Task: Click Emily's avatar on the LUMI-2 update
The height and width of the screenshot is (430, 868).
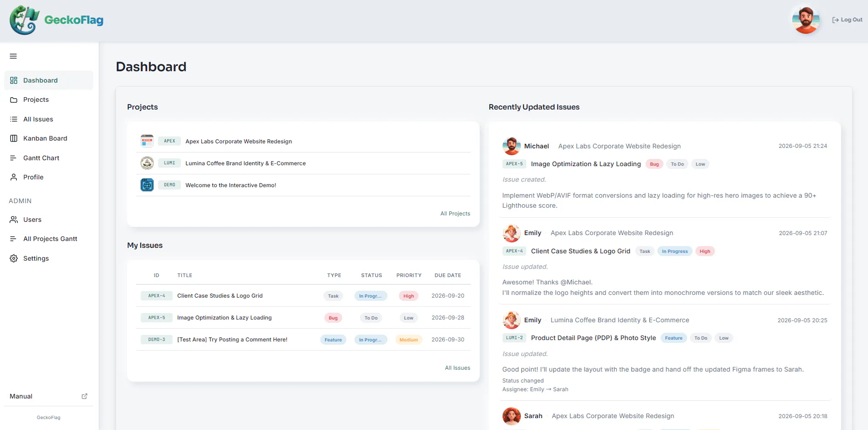Action: click(511, 320)
